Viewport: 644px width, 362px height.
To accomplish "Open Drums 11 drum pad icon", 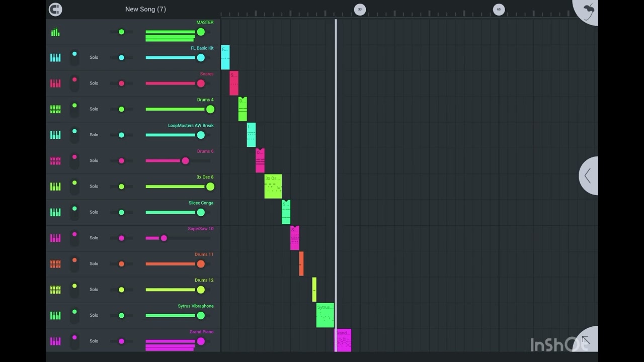I will pos(55,264).
